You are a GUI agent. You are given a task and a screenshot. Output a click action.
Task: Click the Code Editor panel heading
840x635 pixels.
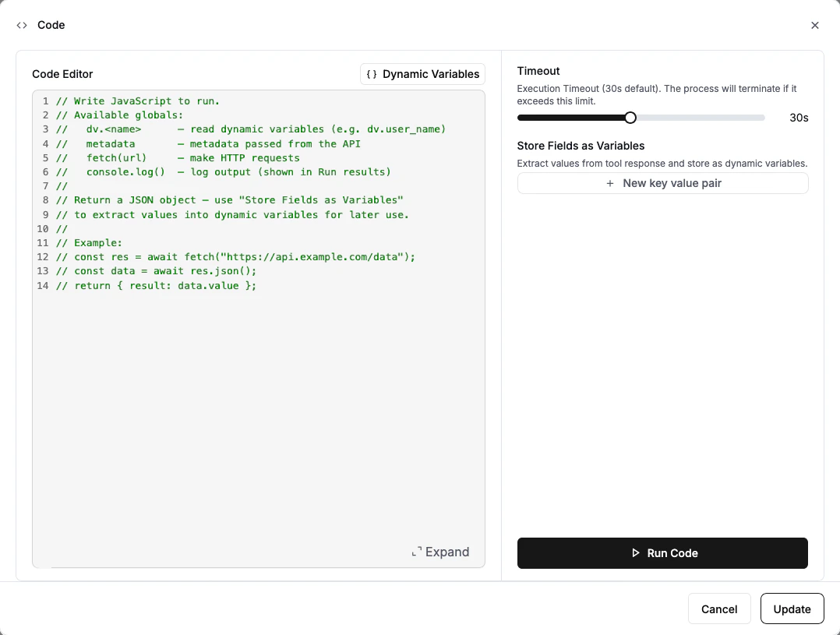point(62,74)
